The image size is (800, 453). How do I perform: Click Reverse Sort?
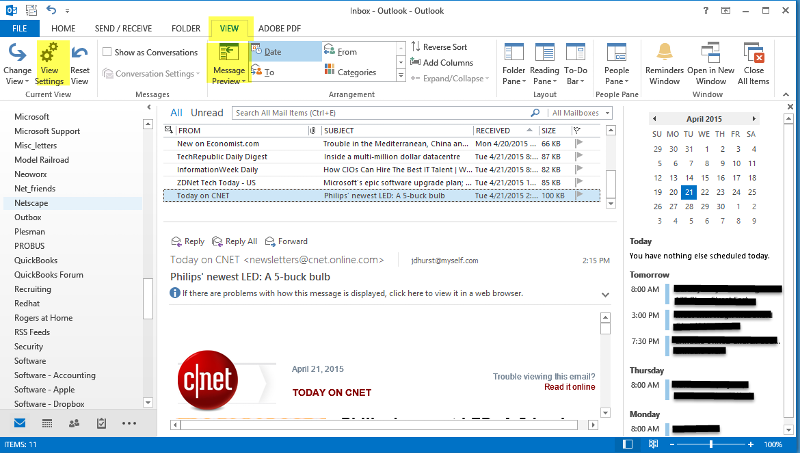(439, 47)
